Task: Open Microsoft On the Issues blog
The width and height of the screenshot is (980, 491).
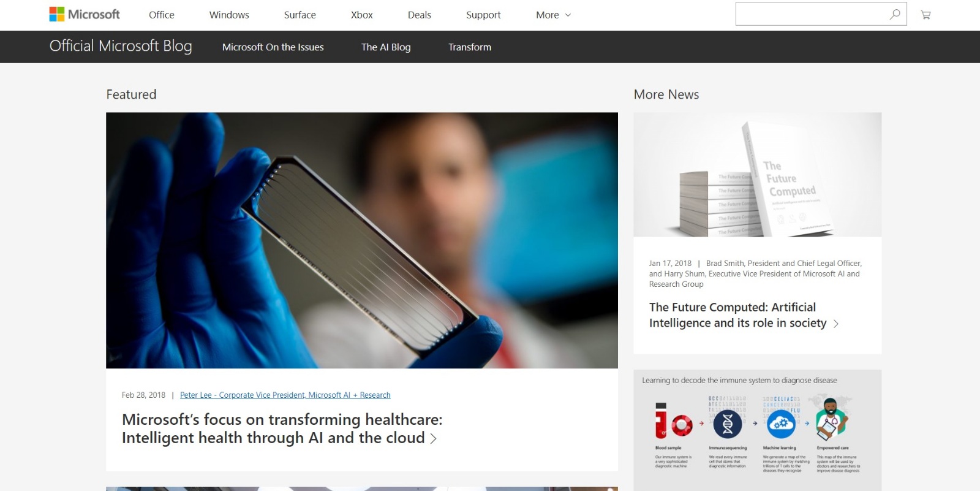Action: [x=273, y=47]
